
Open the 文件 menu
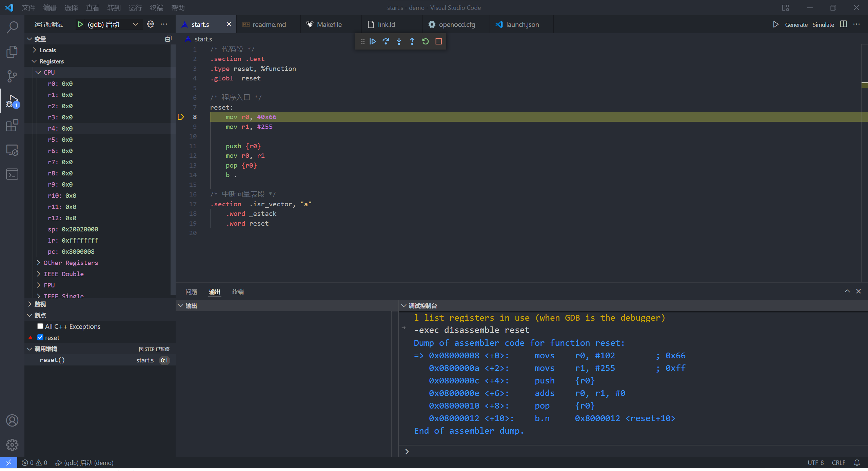[28, 7]
